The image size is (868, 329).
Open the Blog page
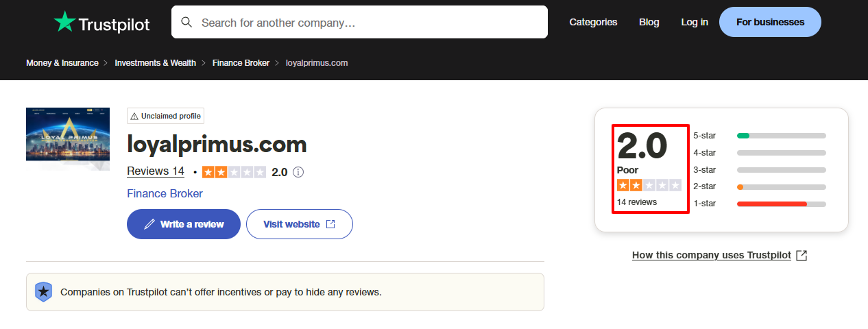click(649, 22)
